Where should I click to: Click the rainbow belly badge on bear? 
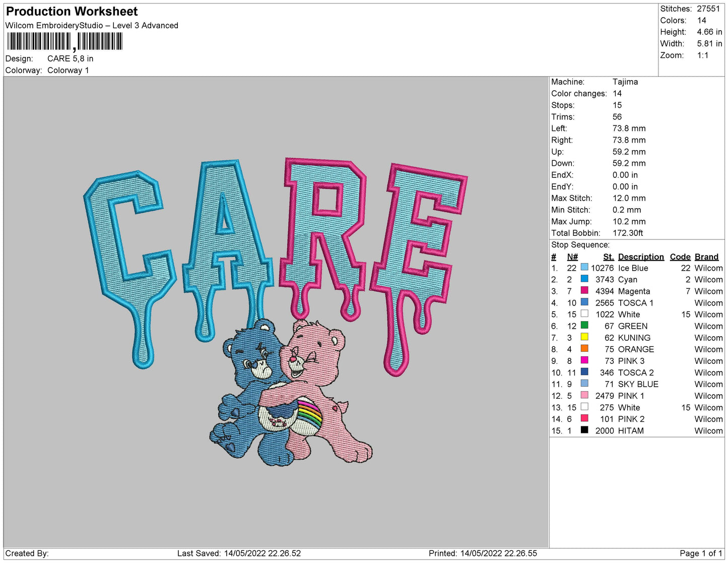309,414
